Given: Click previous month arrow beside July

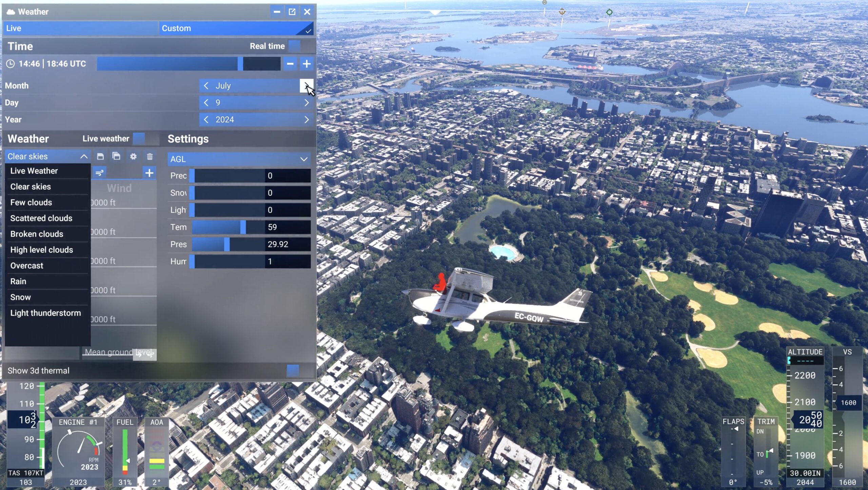Looking at the screenshot, I should pyautogui.click(x=206, y=86).
